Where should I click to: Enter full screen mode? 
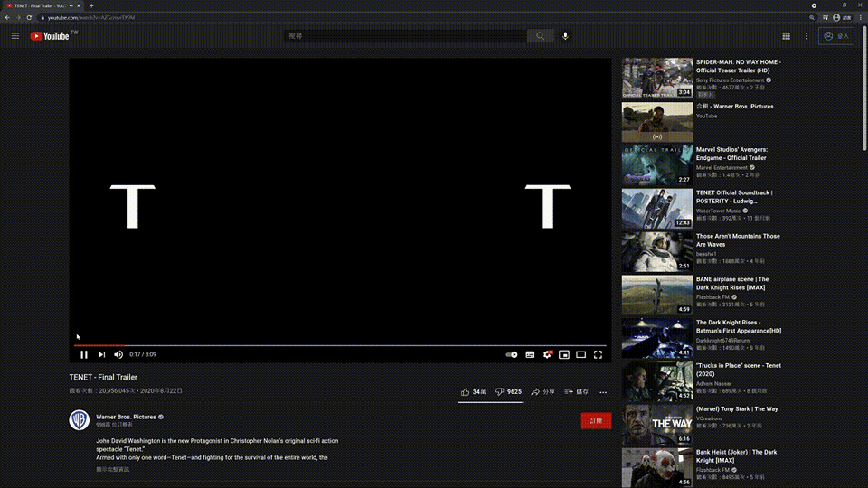pos(598,354)
